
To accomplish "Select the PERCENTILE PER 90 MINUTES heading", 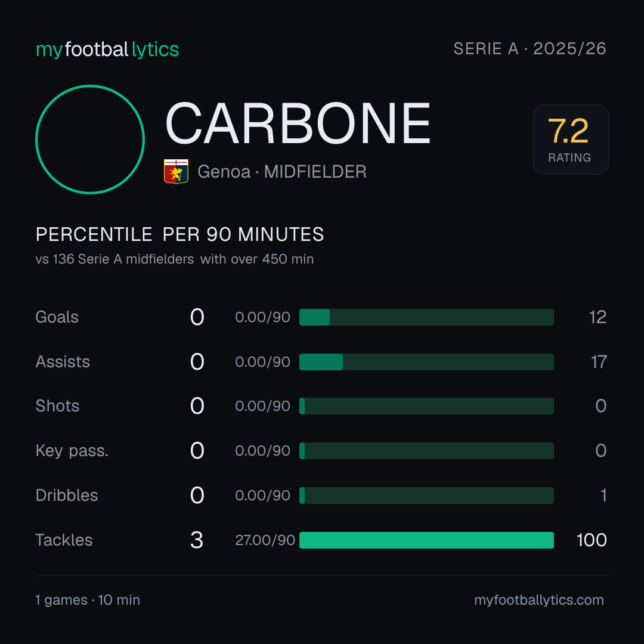I will [x=179, y=234].
